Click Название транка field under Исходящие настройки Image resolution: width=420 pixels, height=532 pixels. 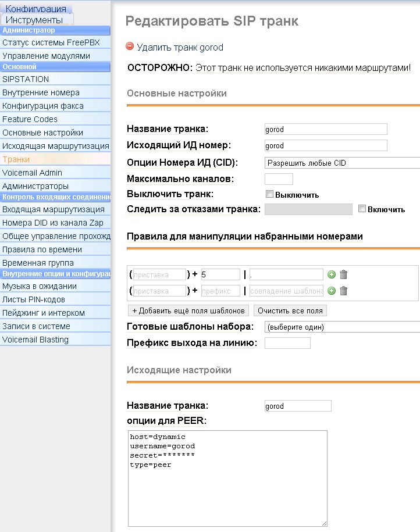[x=298, y=406]
